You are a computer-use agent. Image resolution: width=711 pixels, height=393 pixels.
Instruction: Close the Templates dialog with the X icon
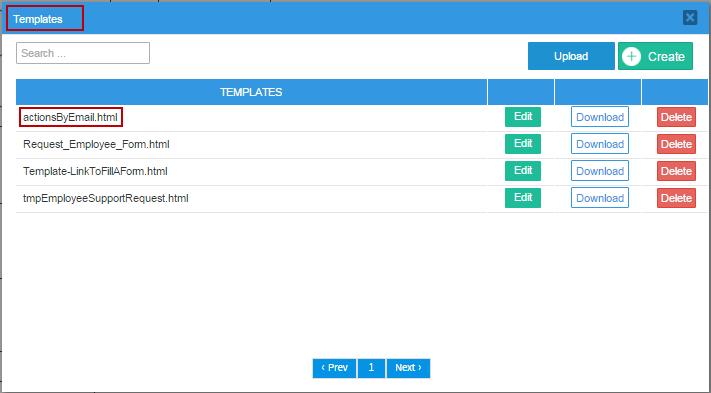click(690, 18)
